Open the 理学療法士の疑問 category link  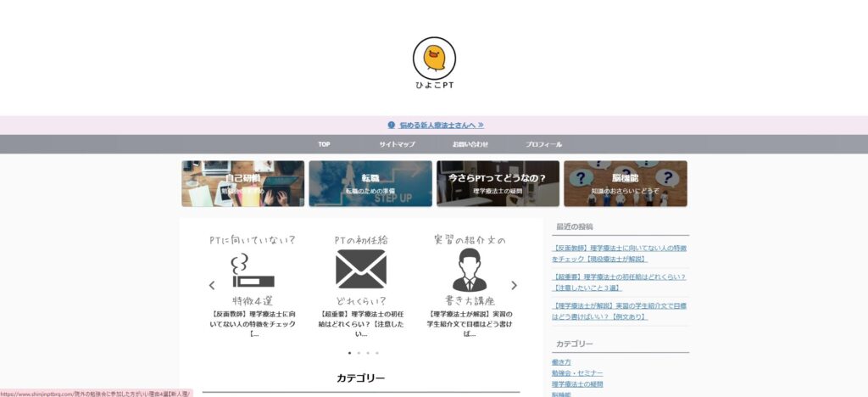click(577, 384)
